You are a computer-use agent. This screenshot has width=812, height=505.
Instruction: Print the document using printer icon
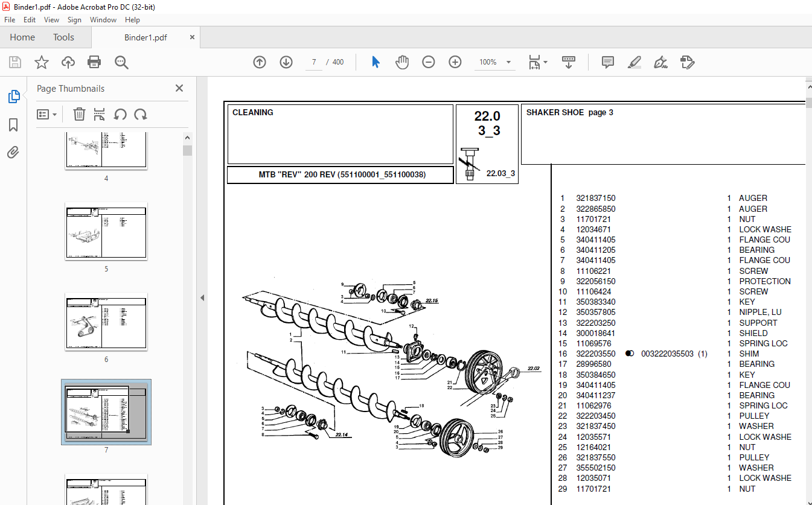pos(94,62)
